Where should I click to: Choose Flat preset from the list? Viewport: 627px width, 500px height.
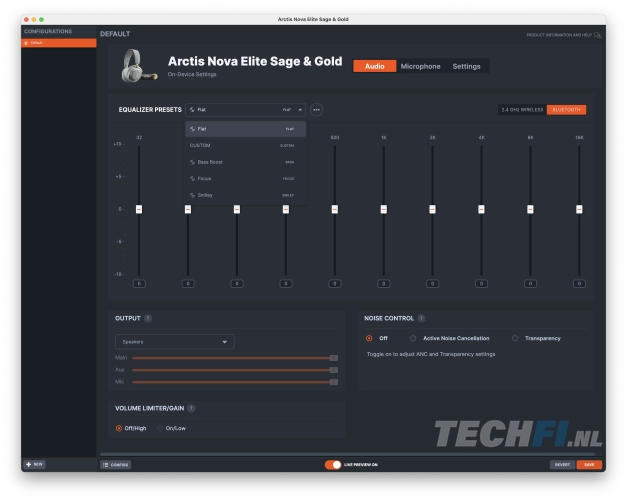(x=246, y=129)
